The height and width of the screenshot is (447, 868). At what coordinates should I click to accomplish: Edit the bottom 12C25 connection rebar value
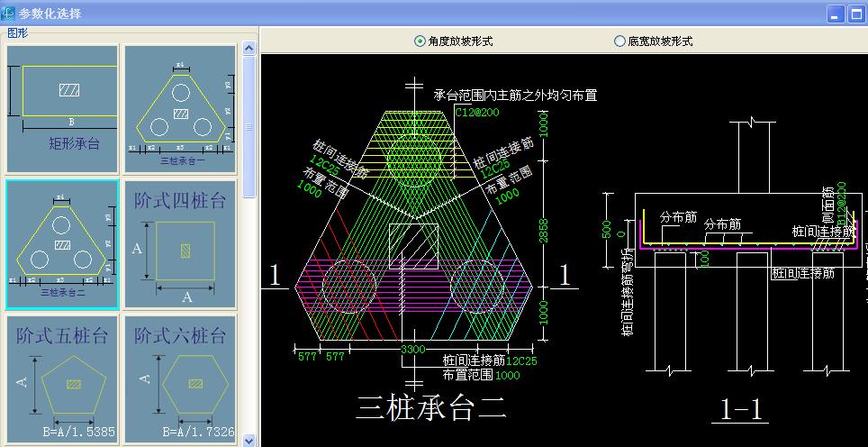[x=521, y=361]
